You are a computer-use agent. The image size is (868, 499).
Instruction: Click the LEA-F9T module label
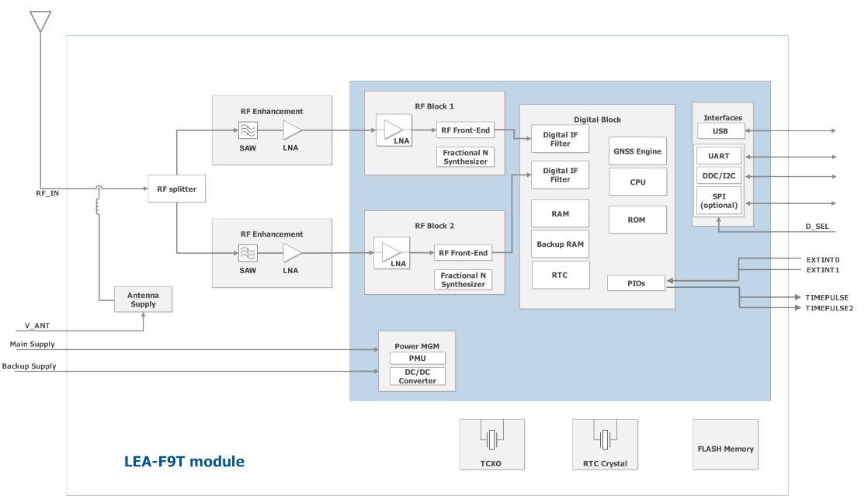coord(183,461)
